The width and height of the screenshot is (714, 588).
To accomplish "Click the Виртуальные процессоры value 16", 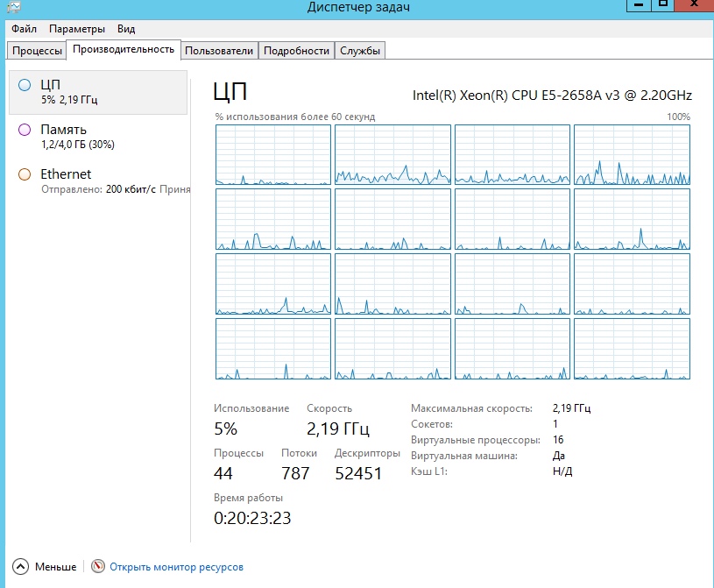I will (558, 440).
